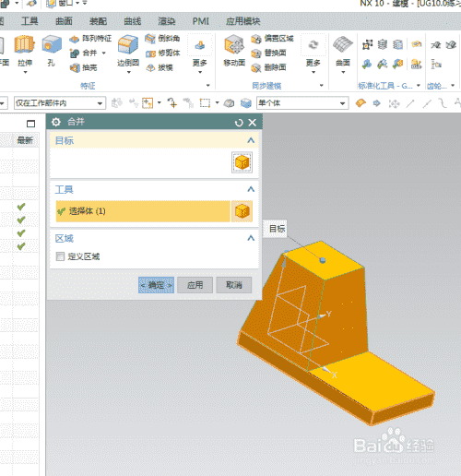Select the 曲面 (Surface) icon
The image size is (461, 476).
pyautogui.click(x=343, y=45)
